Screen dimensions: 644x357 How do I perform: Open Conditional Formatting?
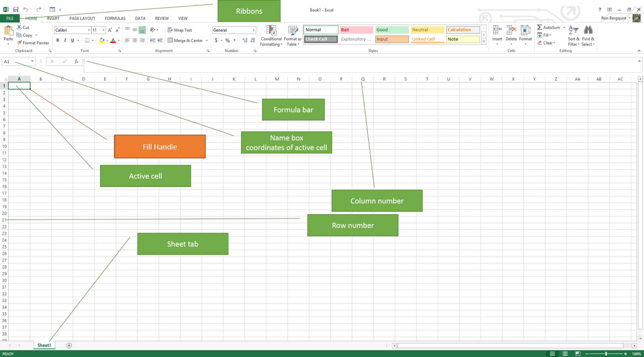271,35
